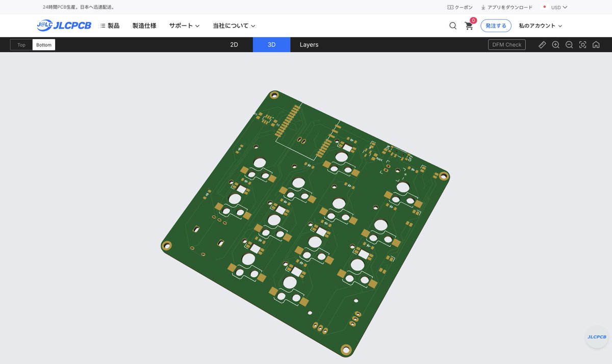Expand the 当社について menu
Viewport: 612px width, 364px height.
(234, 25)
